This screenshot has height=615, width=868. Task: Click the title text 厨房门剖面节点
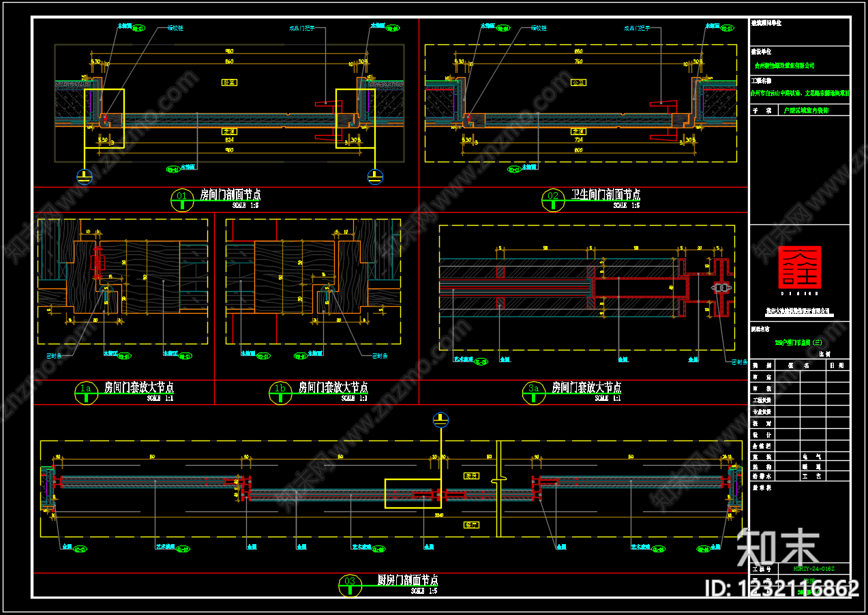(x=408, y=580)
